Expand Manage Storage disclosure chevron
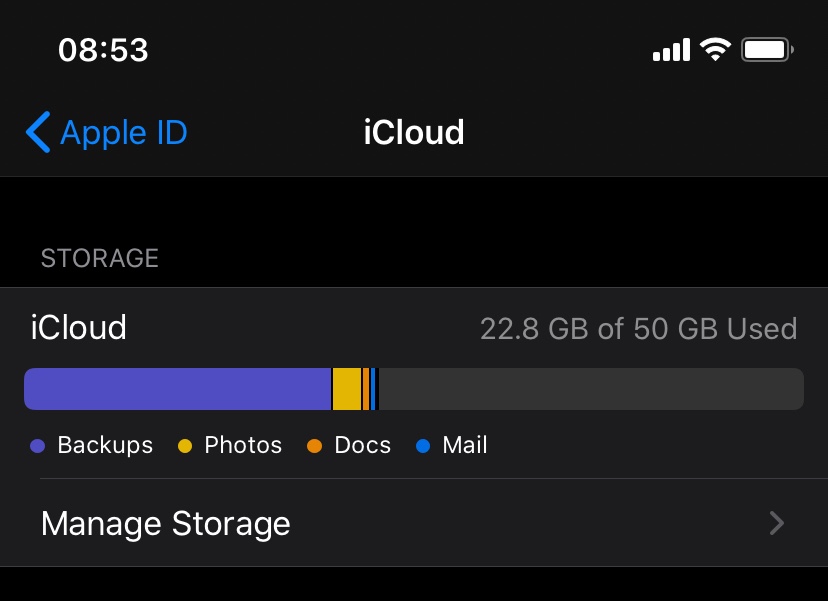The width and height of the screenshot is (828, 601). (x=776, y=523)
